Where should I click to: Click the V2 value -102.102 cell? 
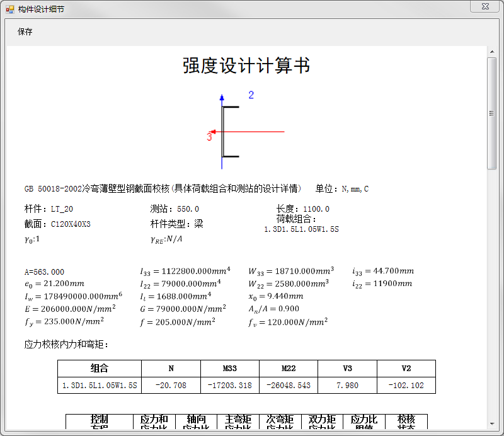(x=406, y=385)
